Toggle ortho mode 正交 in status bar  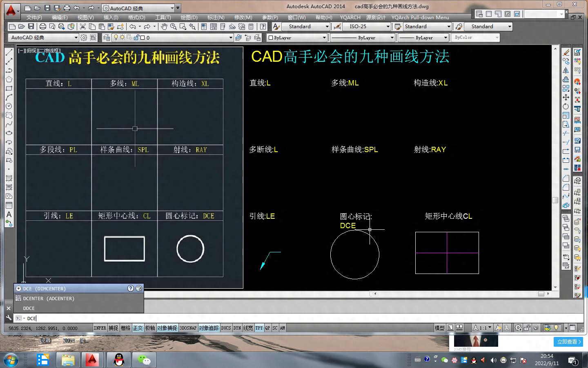pos(138,328)
